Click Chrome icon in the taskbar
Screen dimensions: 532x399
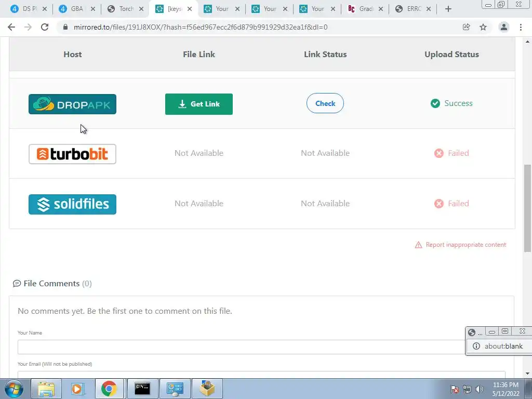click(109, 389)
